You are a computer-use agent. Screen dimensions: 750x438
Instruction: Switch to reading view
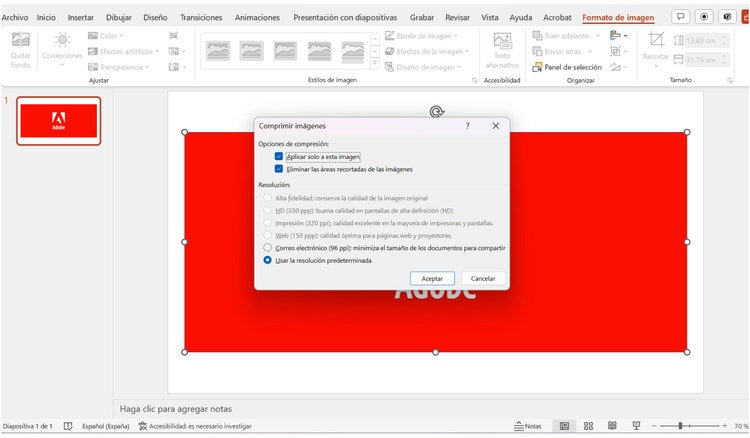click(x=612, y=426)
